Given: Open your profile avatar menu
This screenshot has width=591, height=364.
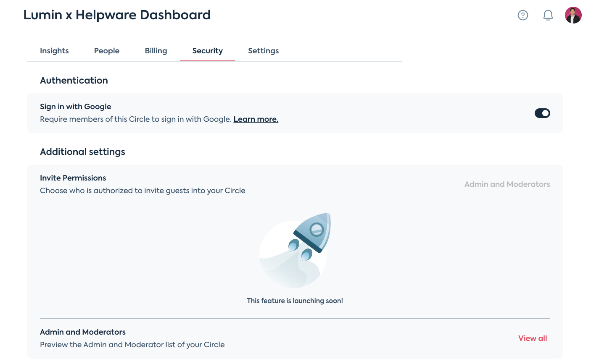Looking at the screenshot, I should point(573,15).
